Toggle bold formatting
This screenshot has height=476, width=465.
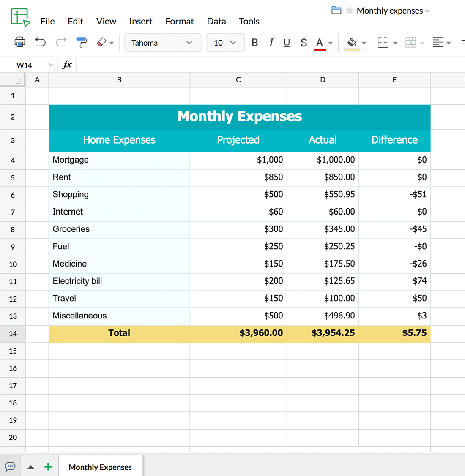254,43
